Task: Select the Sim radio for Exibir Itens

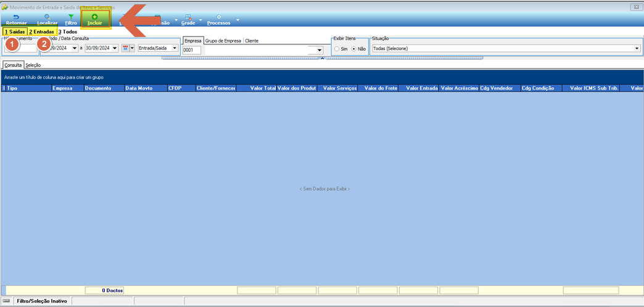Action: pyautogui.click(x=337, y=49)
